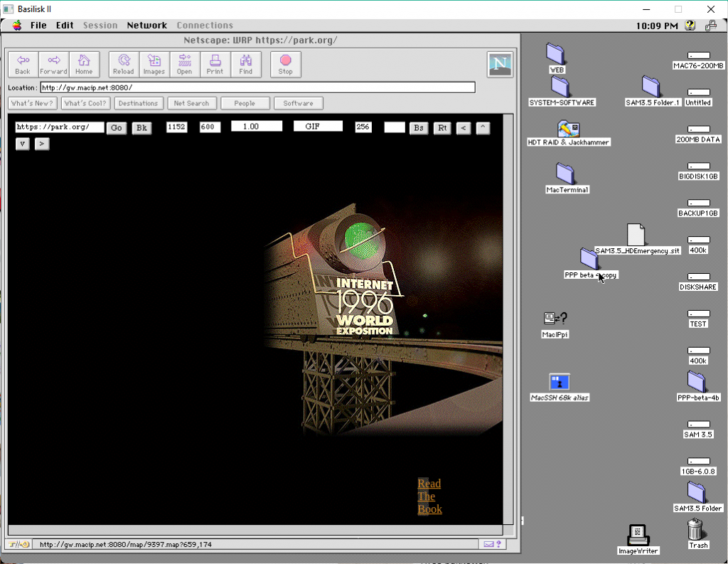This screenshot has width=728, height=564.
Task: Toggle image loading with the Images button
Action: click(154, 64)
